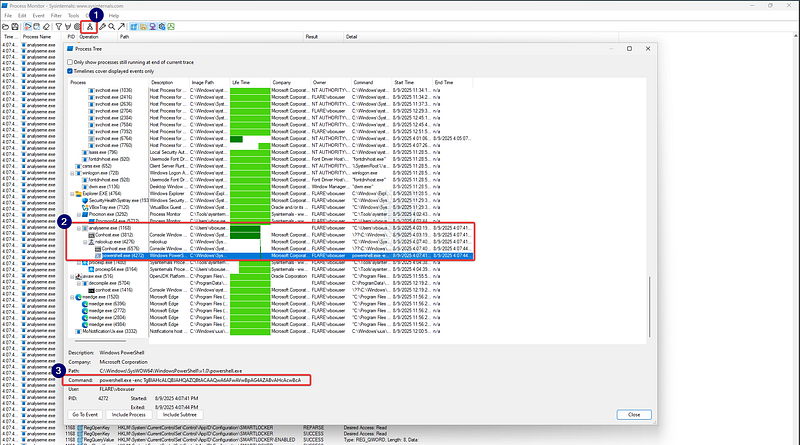Enable Only show processes still running checkbox
This screenshot has width=800, height=445.
[x=70, y=62]
